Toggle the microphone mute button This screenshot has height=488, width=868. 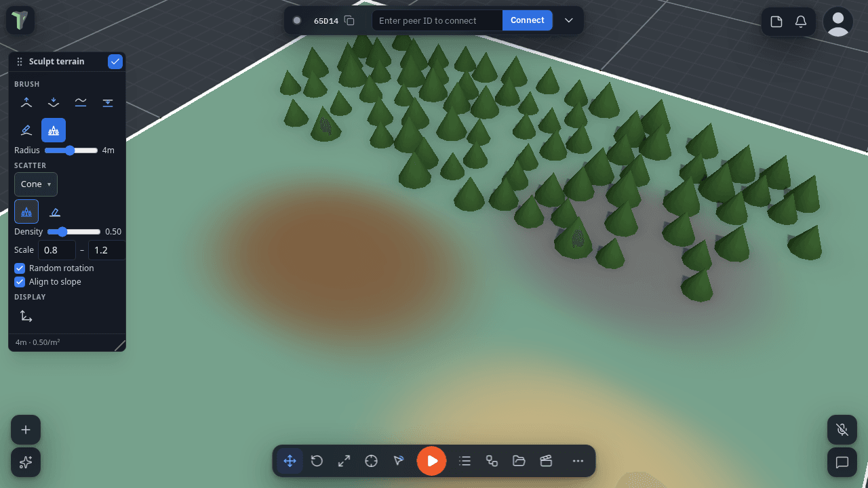pyautogui.click(x=842, y=430)
